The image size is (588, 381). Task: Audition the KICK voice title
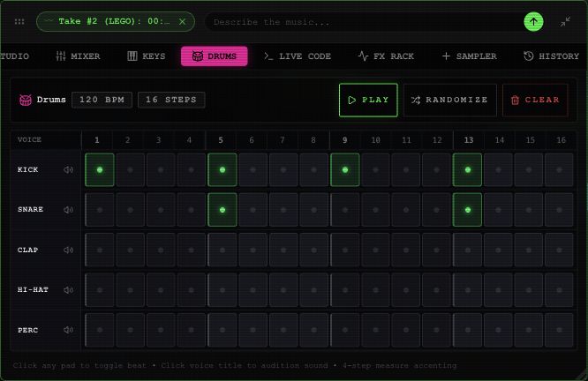click(x=27, y=169)
